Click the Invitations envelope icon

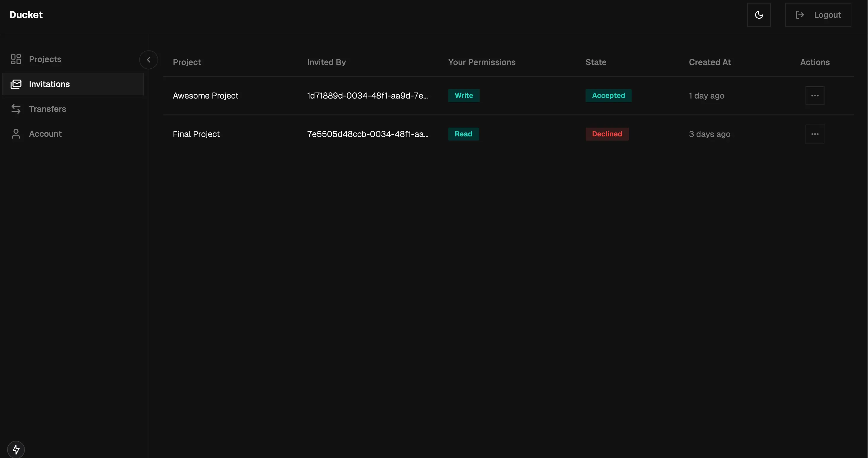pos(16,84)
